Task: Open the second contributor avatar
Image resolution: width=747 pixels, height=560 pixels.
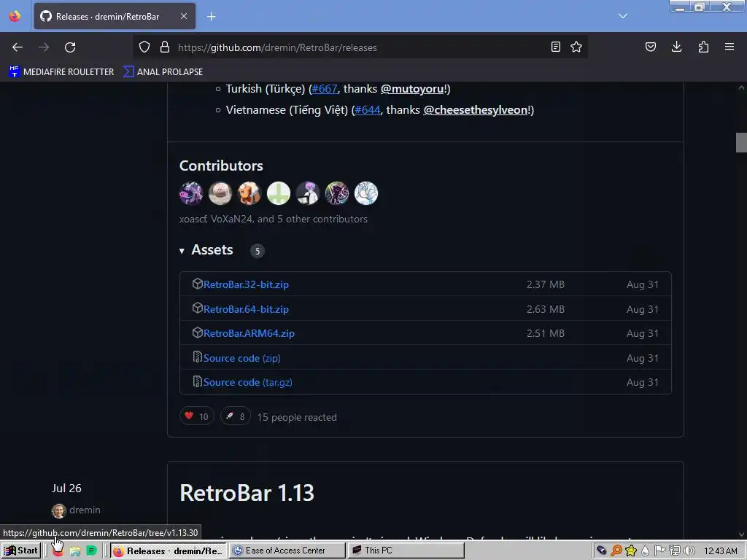Action: [220, 193]
